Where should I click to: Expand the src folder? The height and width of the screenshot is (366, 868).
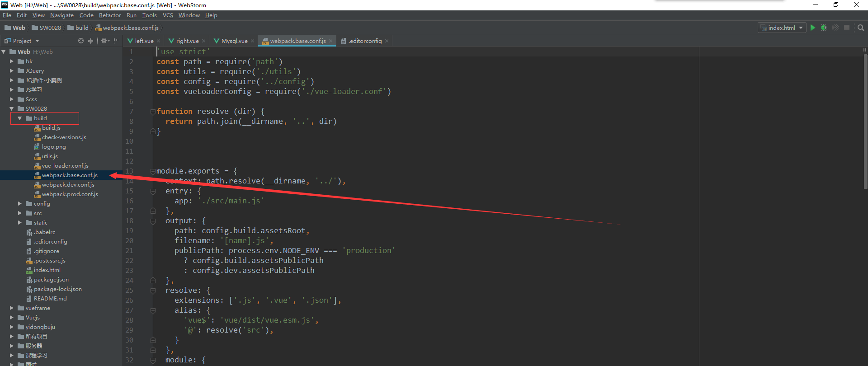[x=20, y=213]
